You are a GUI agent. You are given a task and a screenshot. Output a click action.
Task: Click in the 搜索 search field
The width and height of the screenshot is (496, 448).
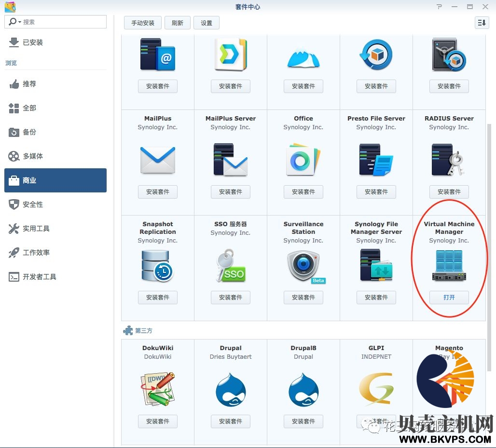pyautogui.click(x=55, y=22)
